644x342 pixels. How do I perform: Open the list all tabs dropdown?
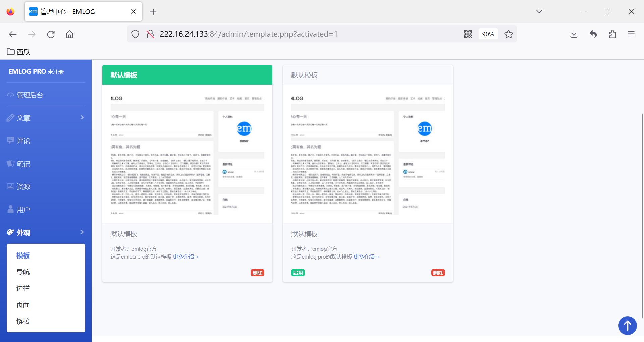pyautogui.click(x=539, y=11)
